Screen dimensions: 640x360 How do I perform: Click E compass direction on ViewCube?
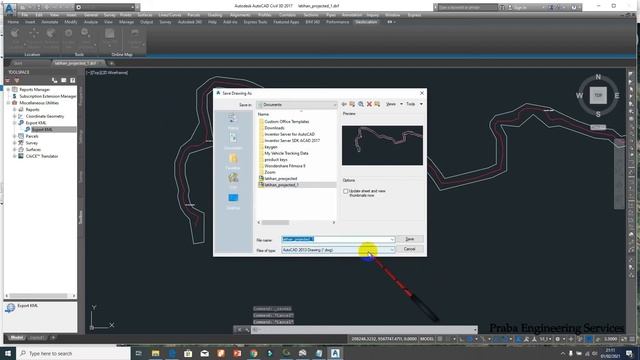(617, 96)
